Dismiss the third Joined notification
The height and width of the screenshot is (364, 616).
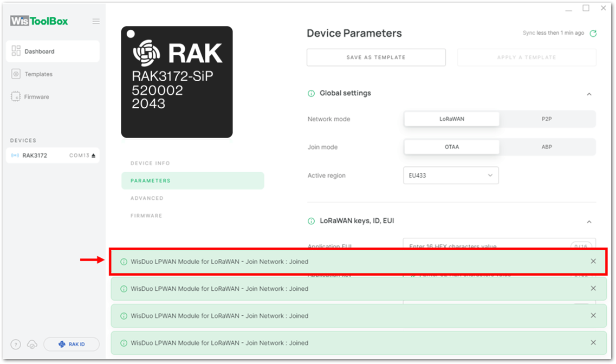(593, 315)
